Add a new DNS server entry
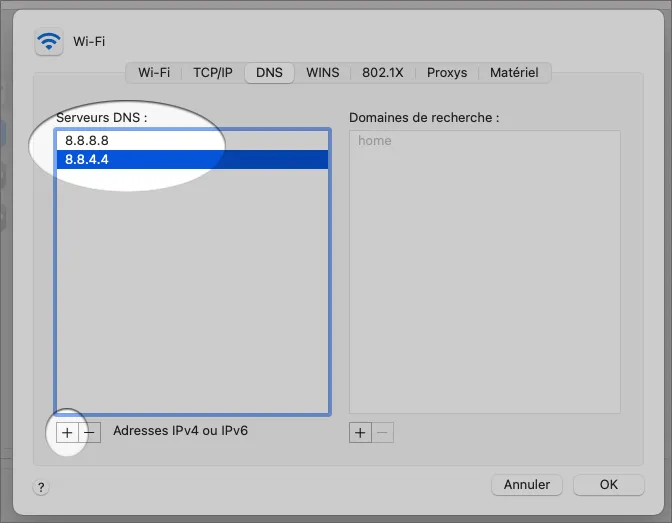This screenshot has width=672, height=523. coord(67,433)
